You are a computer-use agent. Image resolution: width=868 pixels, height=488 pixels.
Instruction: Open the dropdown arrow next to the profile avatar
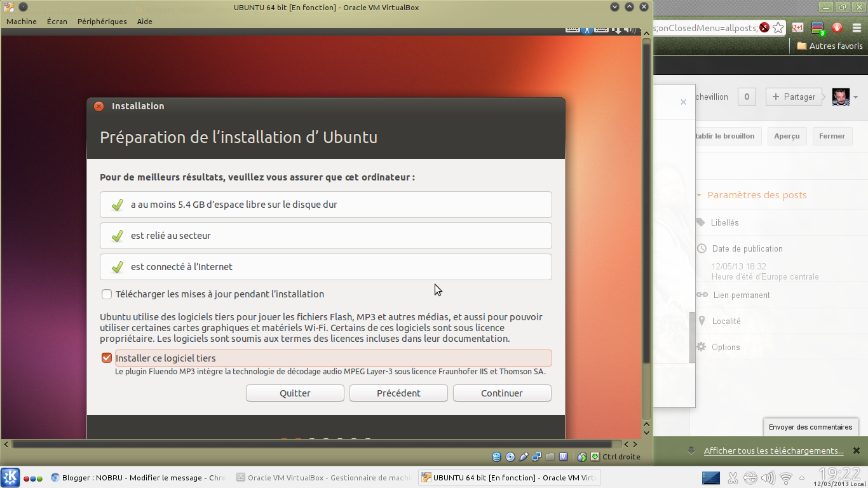855,97
